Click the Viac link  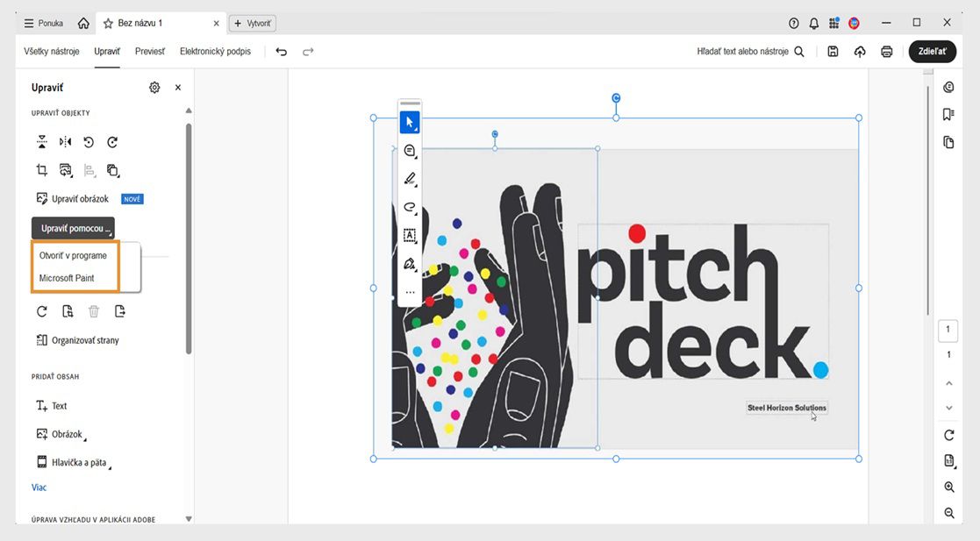39,488
